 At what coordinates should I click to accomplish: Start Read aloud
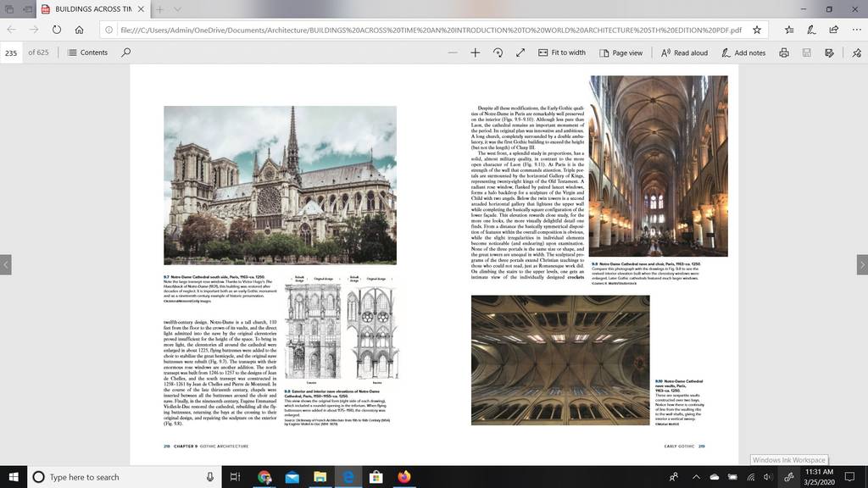pyautogui.click(x=684, y=53)
